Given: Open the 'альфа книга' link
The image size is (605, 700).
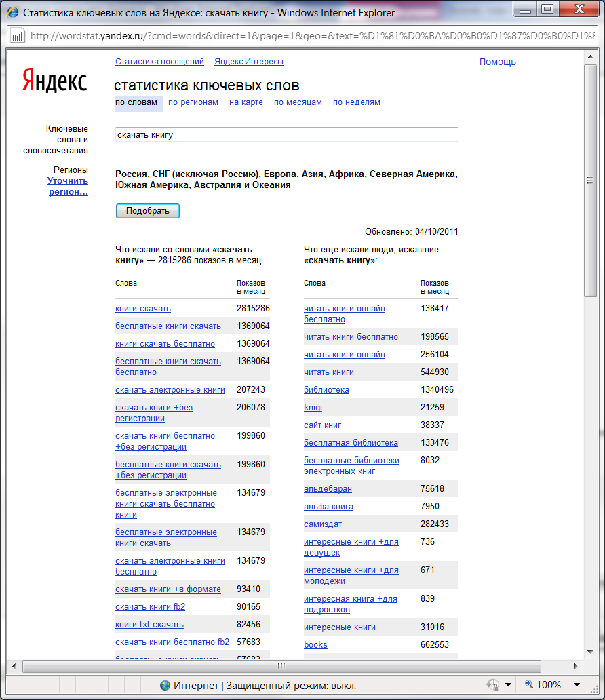Looking at the screenshot, I should tap(329, 507).
